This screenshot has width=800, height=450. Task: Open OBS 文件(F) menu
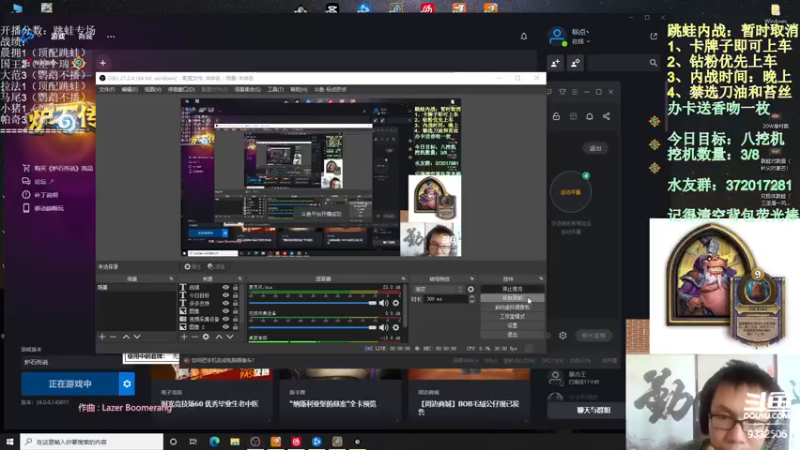click(x=107, y=89)
